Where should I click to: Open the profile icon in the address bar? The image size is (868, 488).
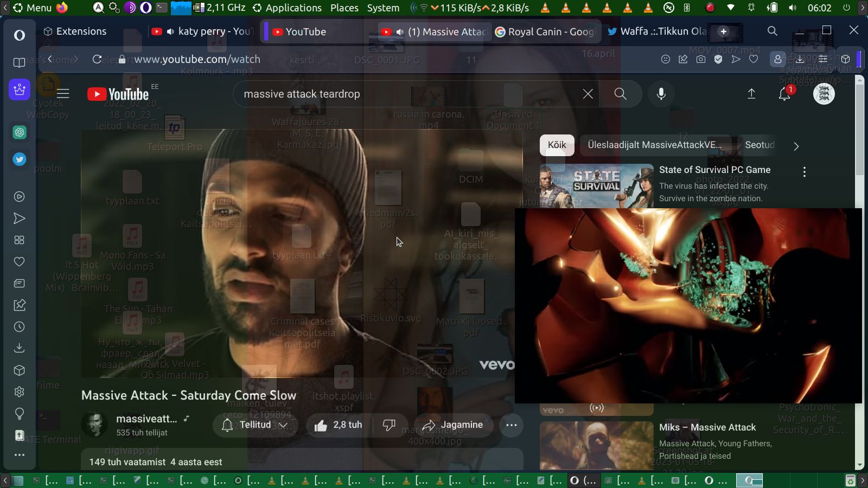click(x=778, y=59)
